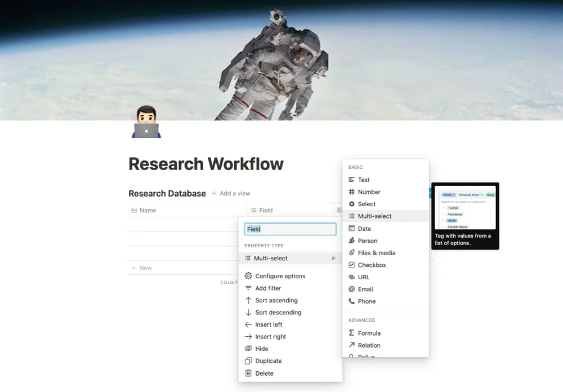The width and height of the screenshot is (563, 392).
Task: Open the Field column header menu
Action: coord(290,210)
